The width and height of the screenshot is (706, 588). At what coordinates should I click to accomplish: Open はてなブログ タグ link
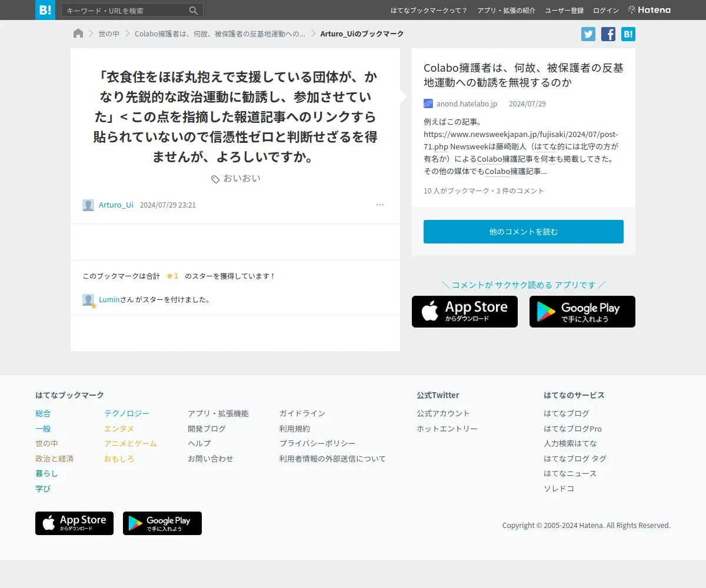tap(575, 459)
